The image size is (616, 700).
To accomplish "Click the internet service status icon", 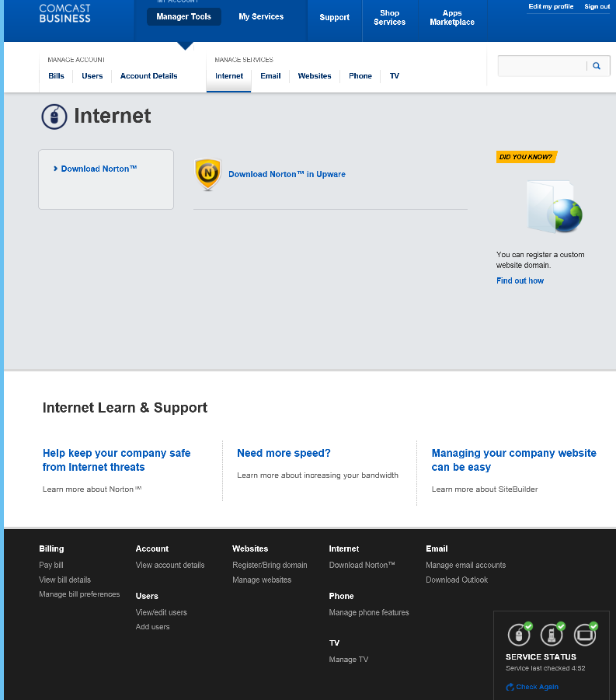I will click(x=520, y=634).
